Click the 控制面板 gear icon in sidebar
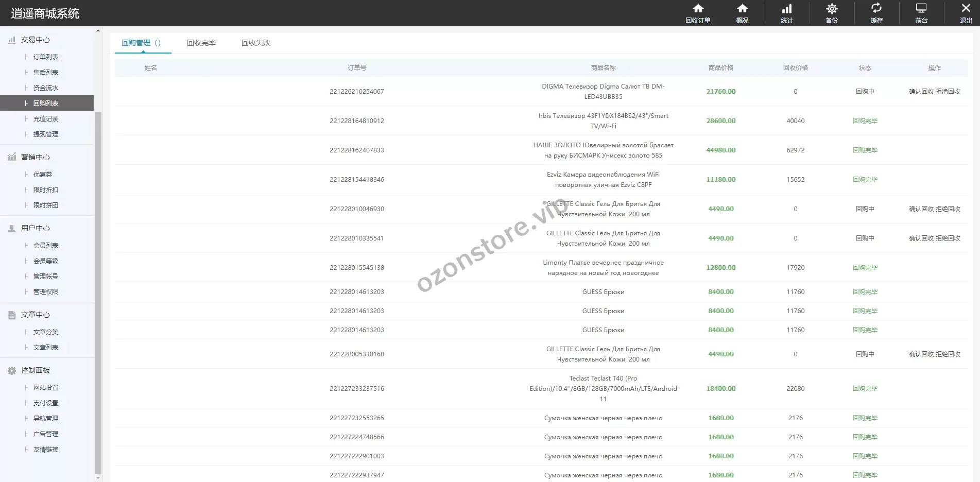Image resolution: width=980 pixels, height=482 pixels. 12,371
